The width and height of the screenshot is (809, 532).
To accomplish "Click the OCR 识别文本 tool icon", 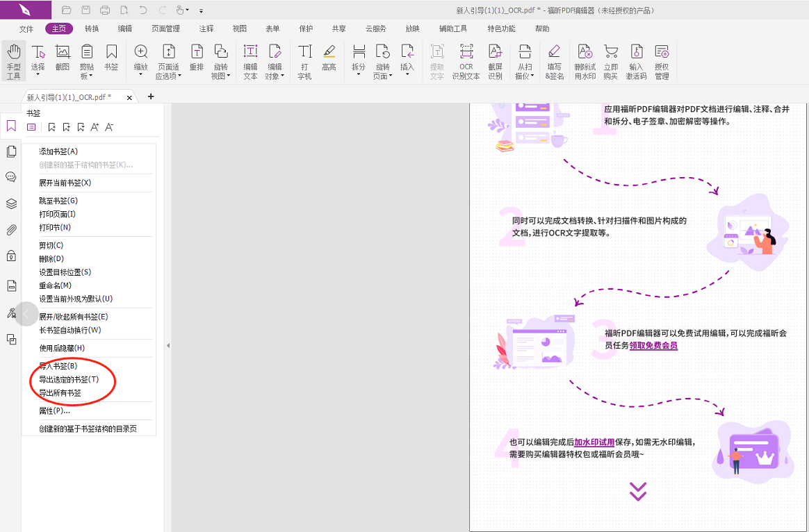I will 466,60.
